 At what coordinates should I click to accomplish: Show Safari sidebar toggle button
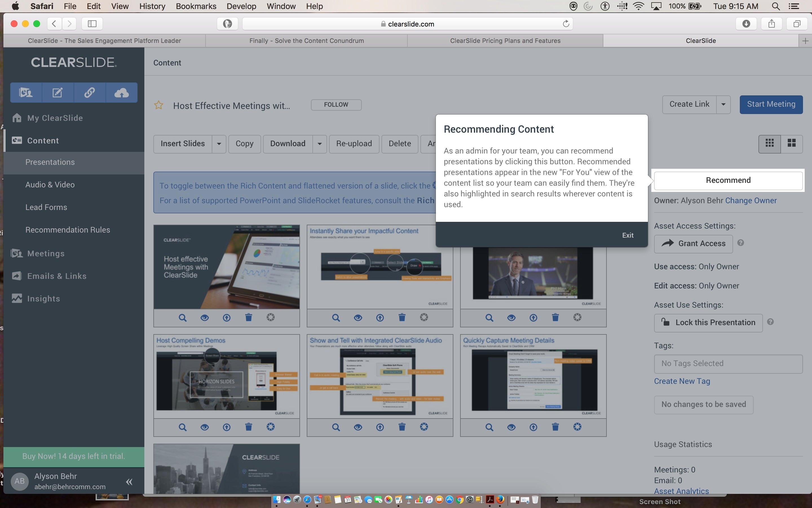[x=92, y=24]
